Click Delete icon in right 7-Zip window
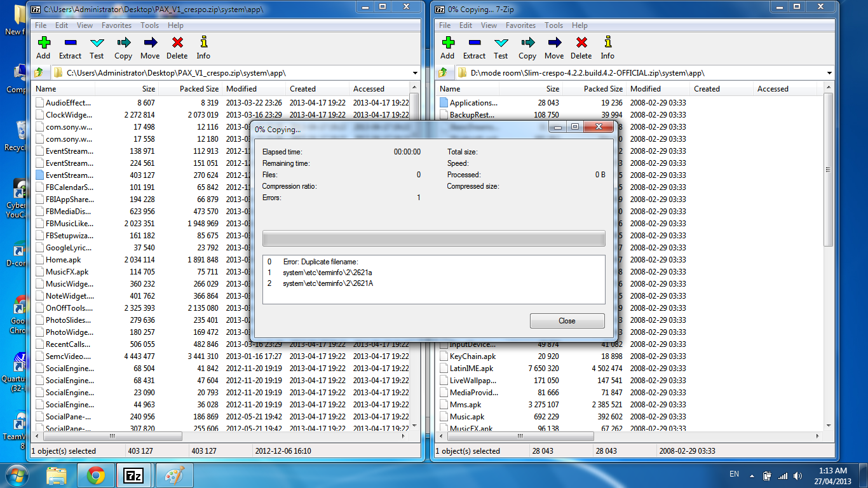Viewport: 868px width, 488px height. click(x=581, y=48)
